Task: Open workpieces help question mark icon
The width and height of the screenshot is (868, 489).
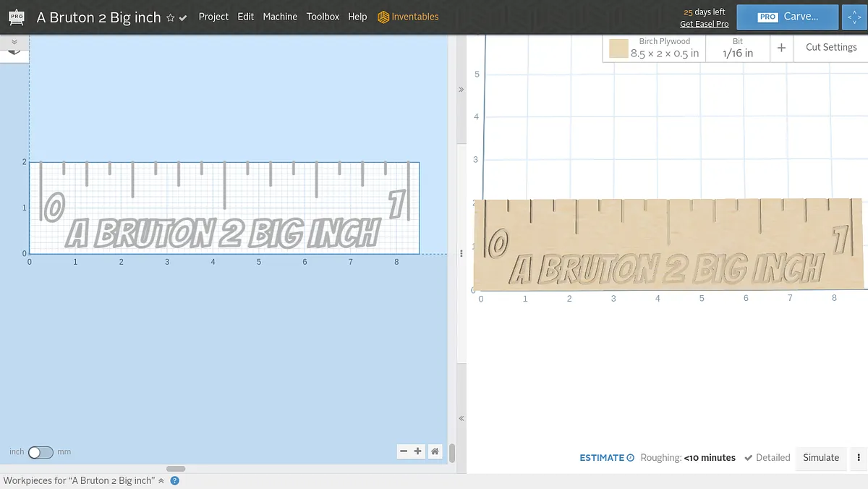Action: tap(174, 480)
